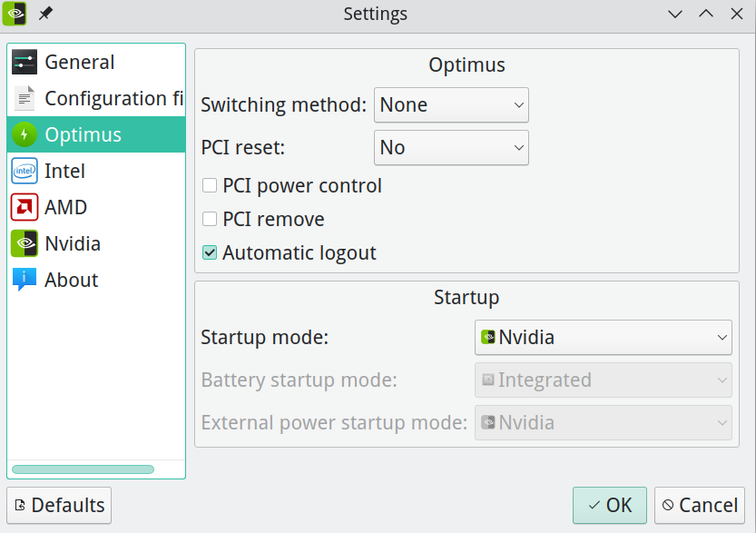Click the Cancel button

(700, 505)
